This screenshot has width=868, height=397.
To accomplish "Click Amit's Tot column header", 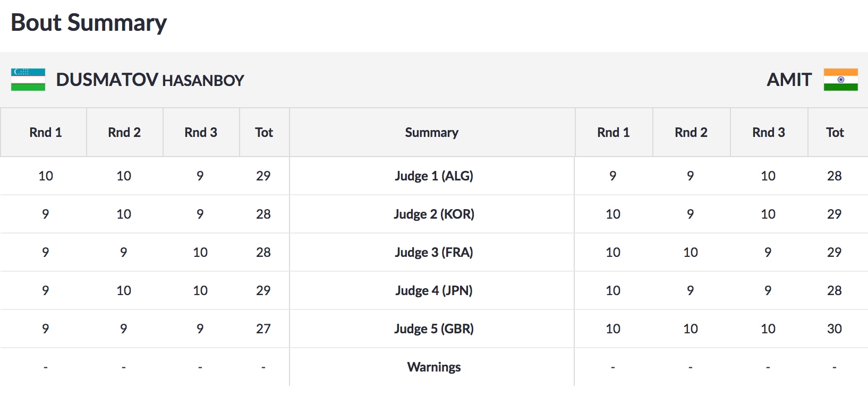I will point(835,133).
